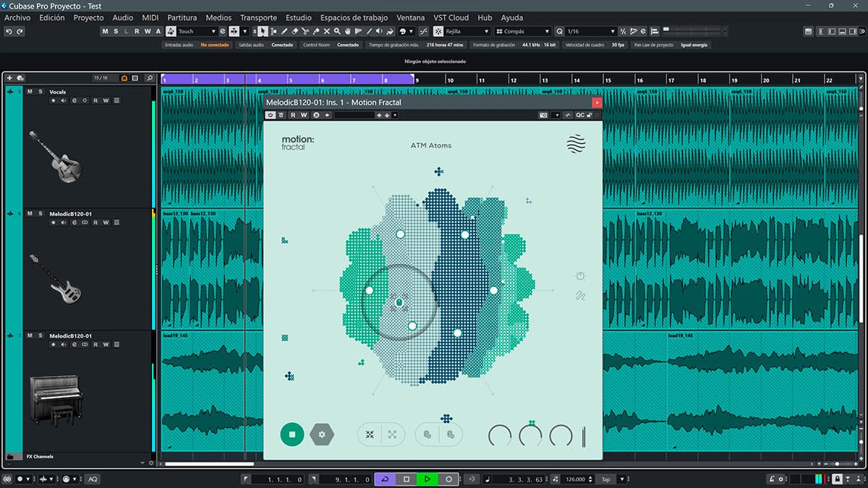The width and height of the screenshot is (868, 488).
Task: Add a track with plus icon
Action: pyautogui.click(x=9, y=77)
